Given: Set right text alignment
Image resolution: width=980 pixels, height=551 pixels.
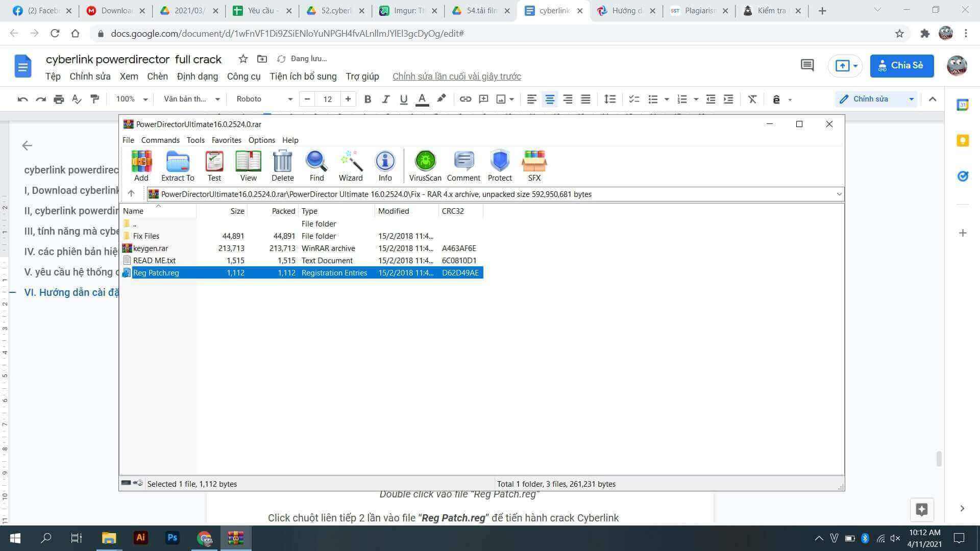Looking at the screenshot, I should (x=568, y=99).
